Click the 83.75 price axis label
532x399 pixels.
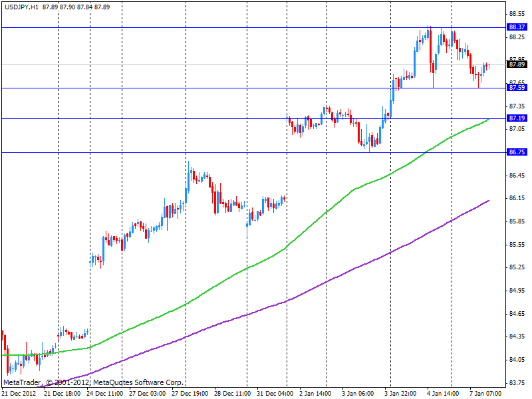click(x=517, y=383)
